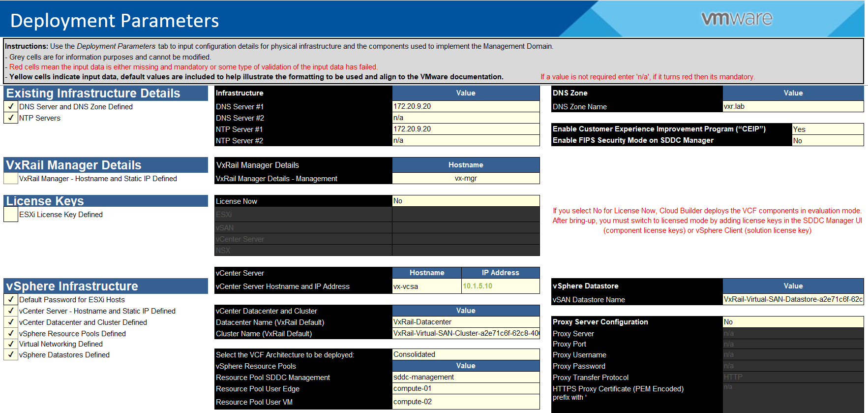Viewport: 868px width, 413px height.
Task: Select the compute-02 resource pool cell
Action: click(x=466, y=402)
